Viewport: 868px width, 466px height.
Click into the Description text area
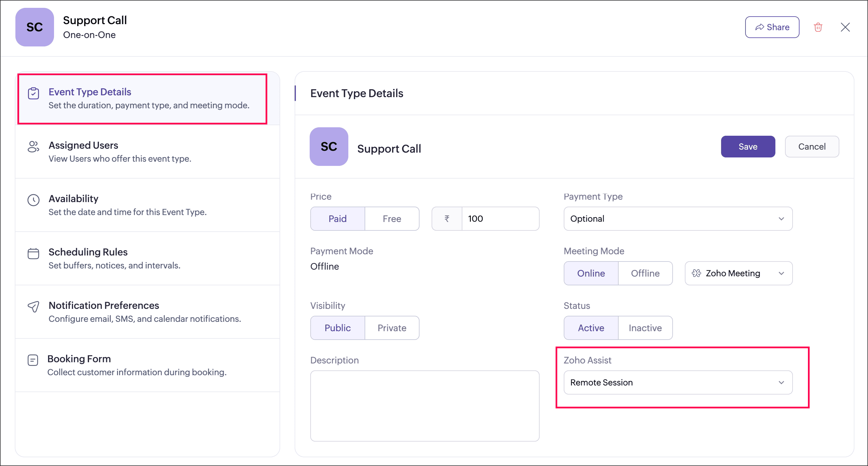pyautogui.click(x=424, y=406)
